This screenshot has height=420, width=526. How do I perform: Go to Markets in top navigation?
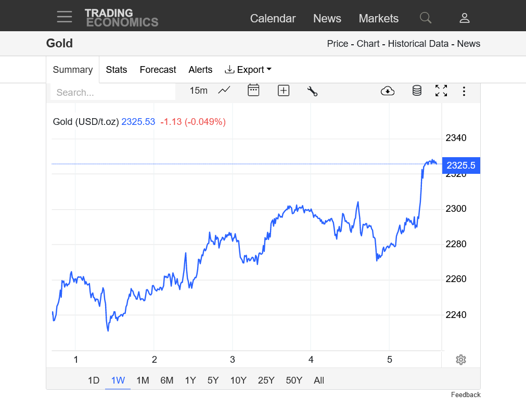378,18
